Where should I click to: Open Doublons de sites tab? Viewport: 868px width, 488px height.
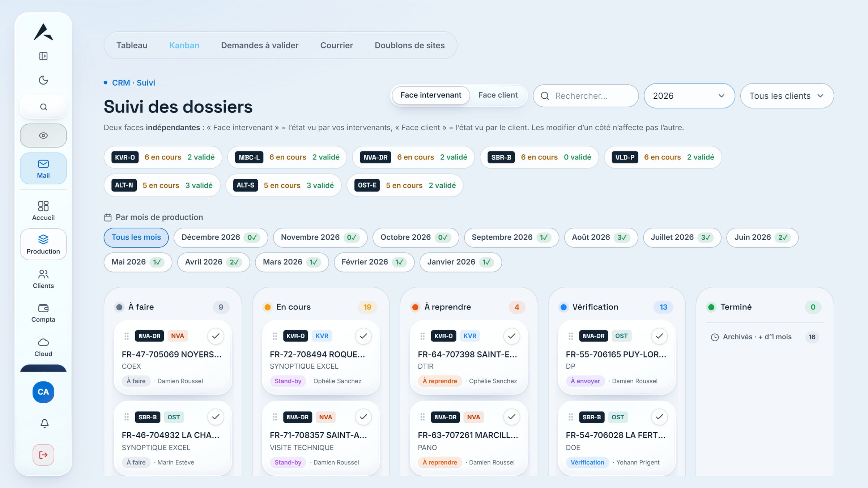[x=409, y=45]
